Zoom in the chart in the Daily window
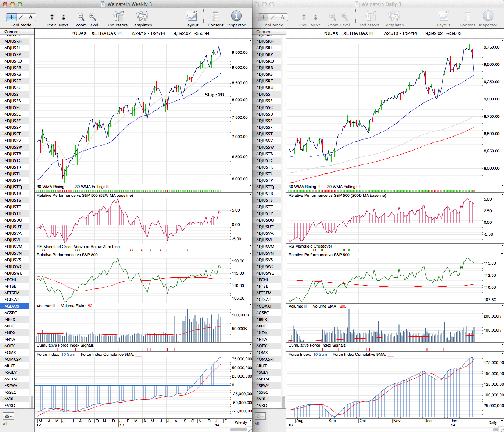Viewport: 504px width, 432px height. [344, 17]
